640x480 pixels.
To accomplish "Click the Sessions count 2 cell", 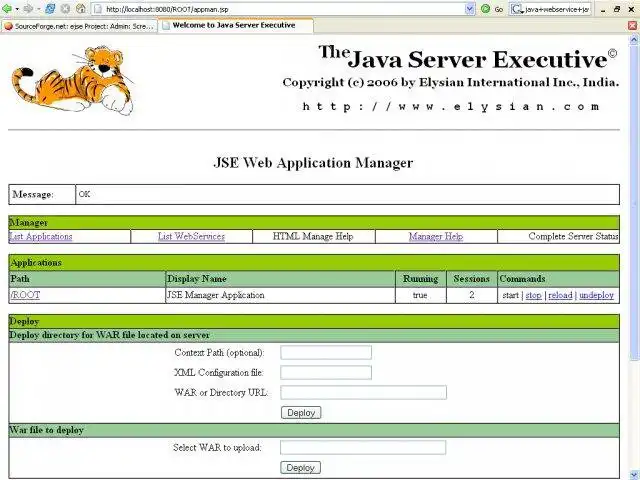I will pyautogui.click(x=472, y=295).
